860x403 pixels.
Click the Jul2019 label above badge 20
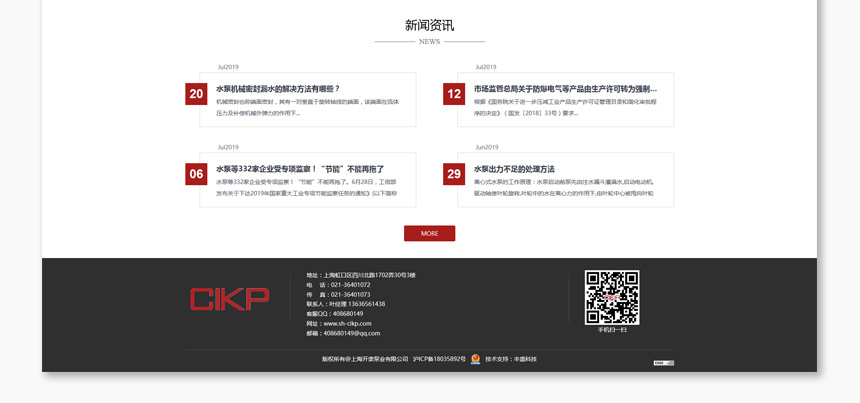point(228,67)
